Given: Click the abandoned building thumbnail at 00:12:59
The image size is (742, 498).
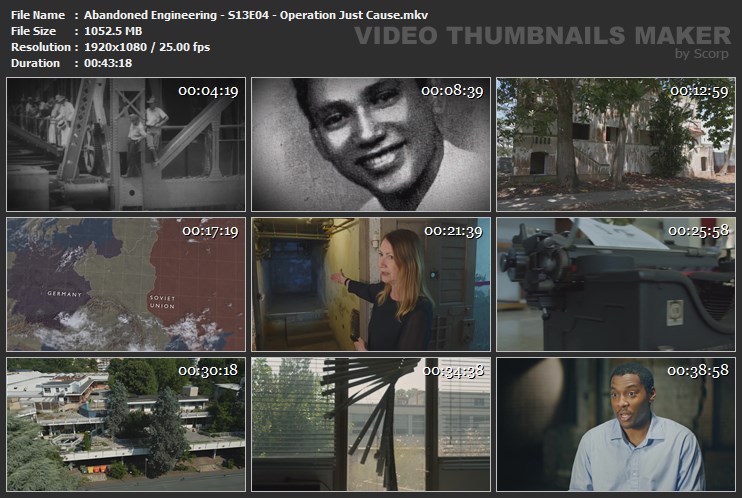Looking at the screenshot, I should click(x=616, y=144).
